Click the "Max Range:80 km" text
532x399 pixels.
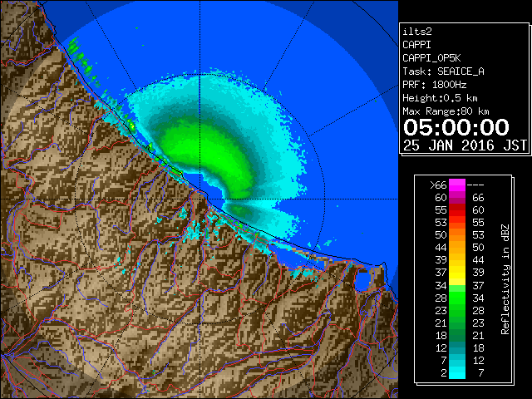[446, 111]
